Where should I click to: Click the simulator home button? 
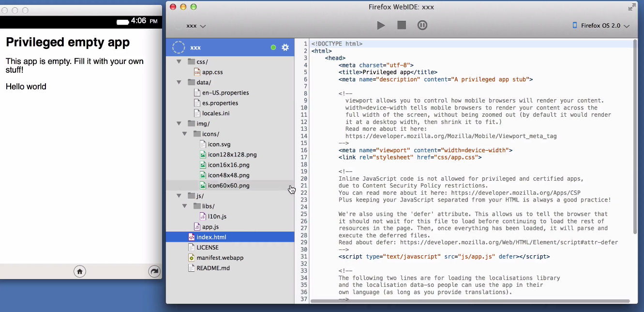click(80, 271)
